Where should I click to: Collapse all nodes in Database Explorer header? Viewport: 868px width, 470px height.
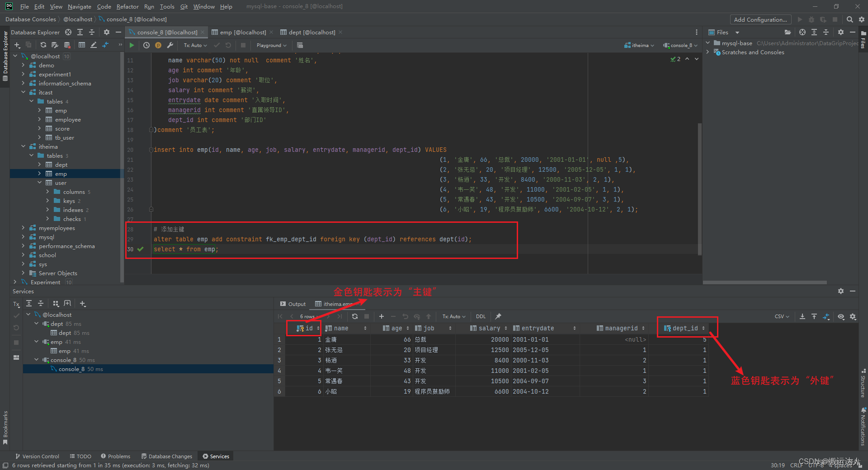pos(92,32)
